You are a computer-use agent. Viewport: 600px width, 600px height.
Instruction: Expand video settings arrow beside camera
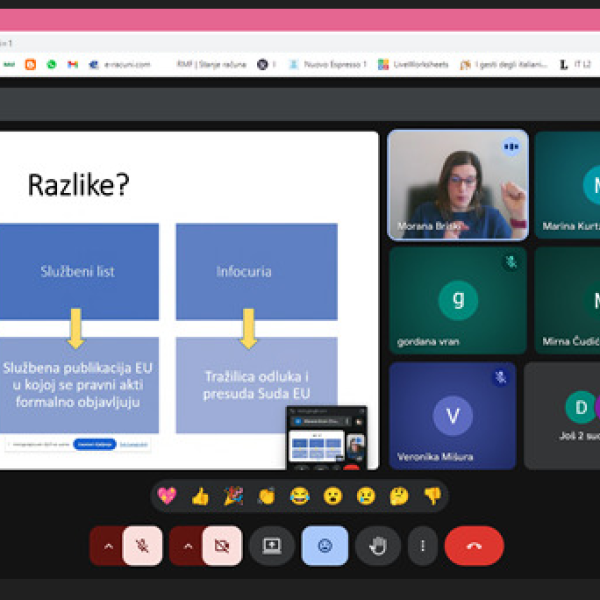click(x=186, y=546)
